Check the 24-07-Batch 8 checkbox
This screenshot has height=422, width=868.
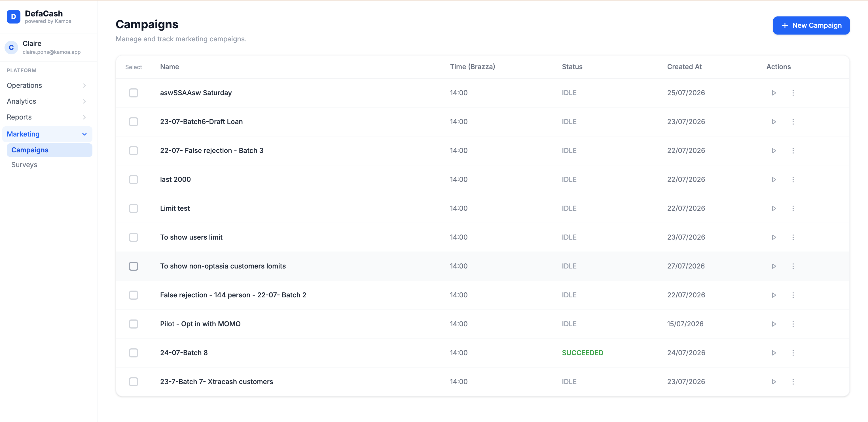134,353
